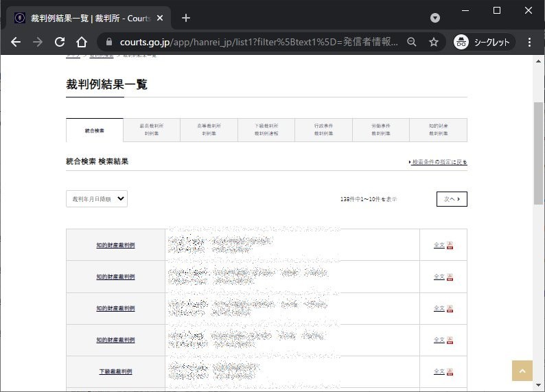Switch to the 高等裁判所判例集 tab
This screenshot has height=392, width=545.
(209, 130)
